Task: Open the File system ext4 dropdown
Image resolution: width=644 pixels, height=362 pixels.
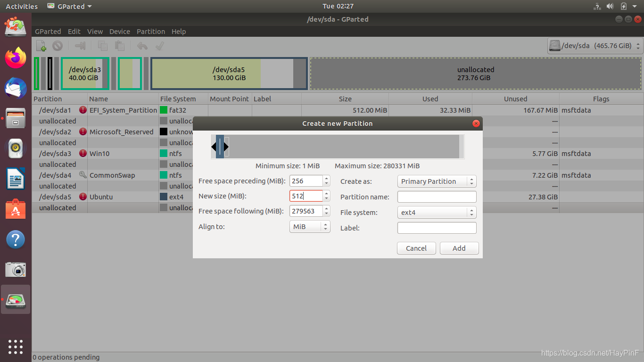Action: tap(437, 213)
